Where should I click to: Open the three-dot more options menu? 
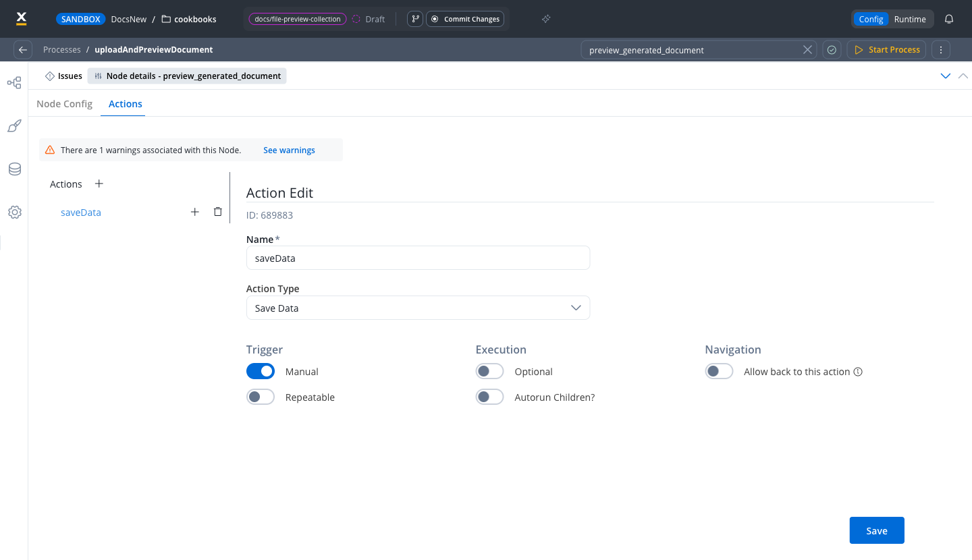click(941, 50)
